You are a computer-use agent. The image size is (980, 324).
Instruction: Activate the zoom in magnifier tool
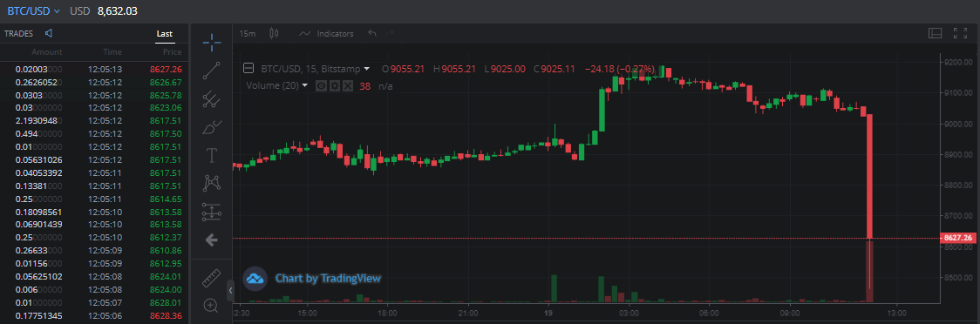coord(211,306)
